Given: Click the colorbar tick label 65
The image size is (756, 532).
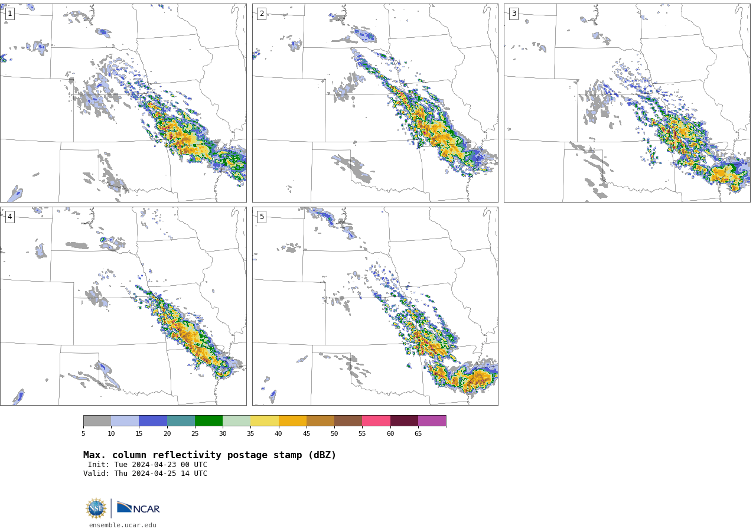Looking at the screenshot, I should point(418,434).
